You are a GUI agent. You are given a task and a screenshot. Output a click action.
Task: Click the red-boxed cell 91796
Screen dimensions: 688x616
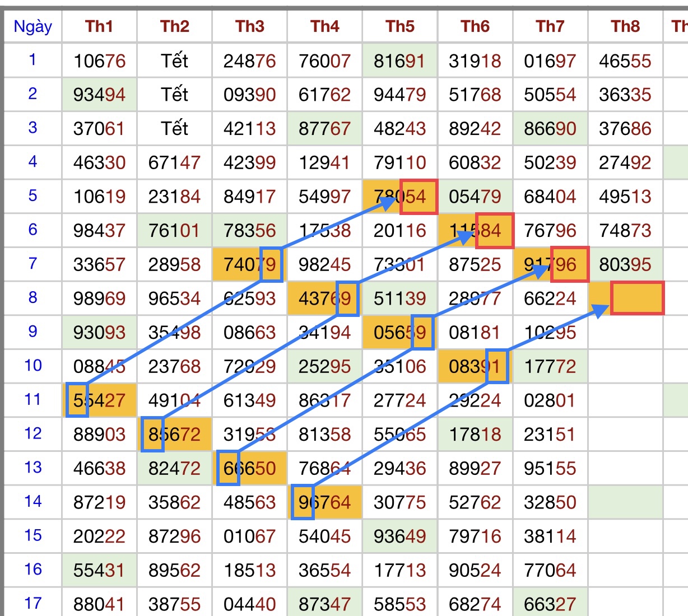[550, 264]
